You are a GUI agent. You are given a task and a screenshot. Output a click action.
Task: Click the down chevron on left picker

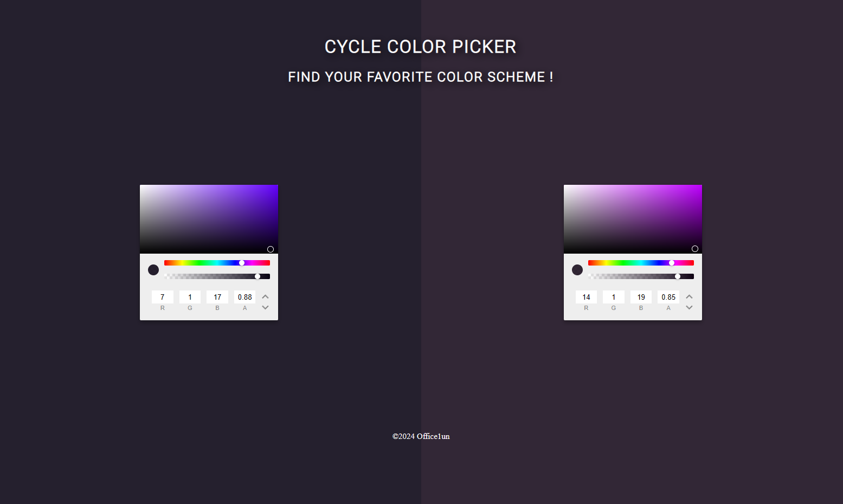(x=265, y=307)
